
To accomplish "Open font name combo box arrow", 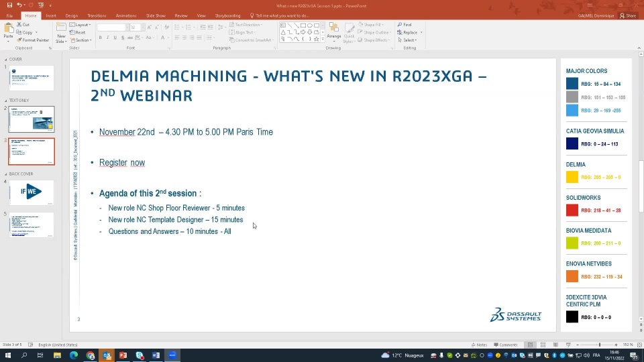I will pos(127,27).
